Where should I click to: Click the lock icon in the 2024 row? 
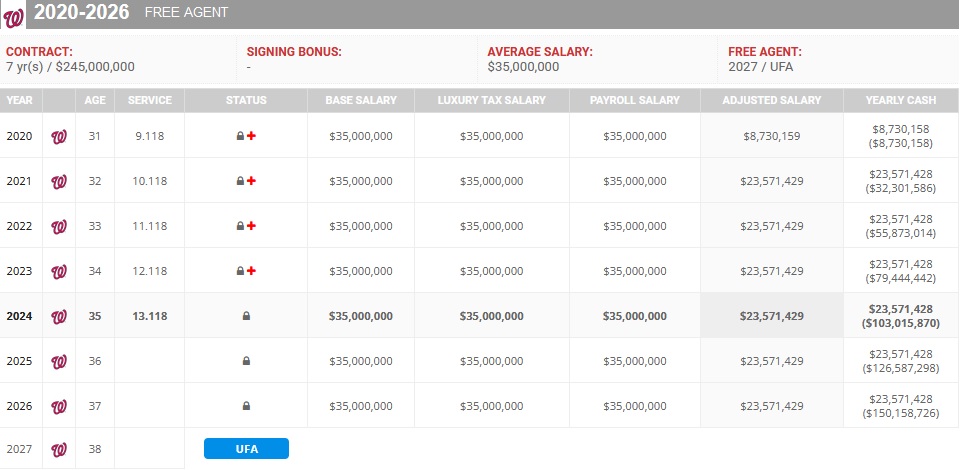246,316
